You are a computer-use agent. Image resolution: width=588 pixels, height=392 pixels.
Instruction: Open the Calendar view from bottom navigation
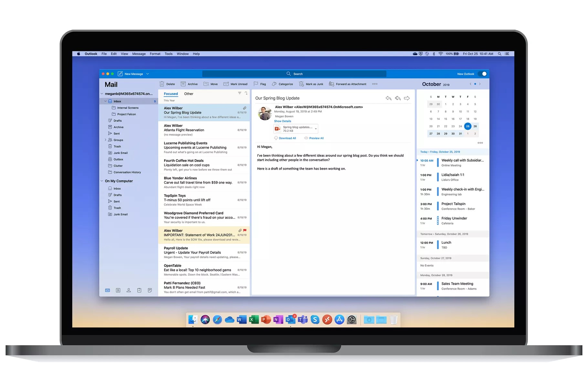[x=118, y=290]
